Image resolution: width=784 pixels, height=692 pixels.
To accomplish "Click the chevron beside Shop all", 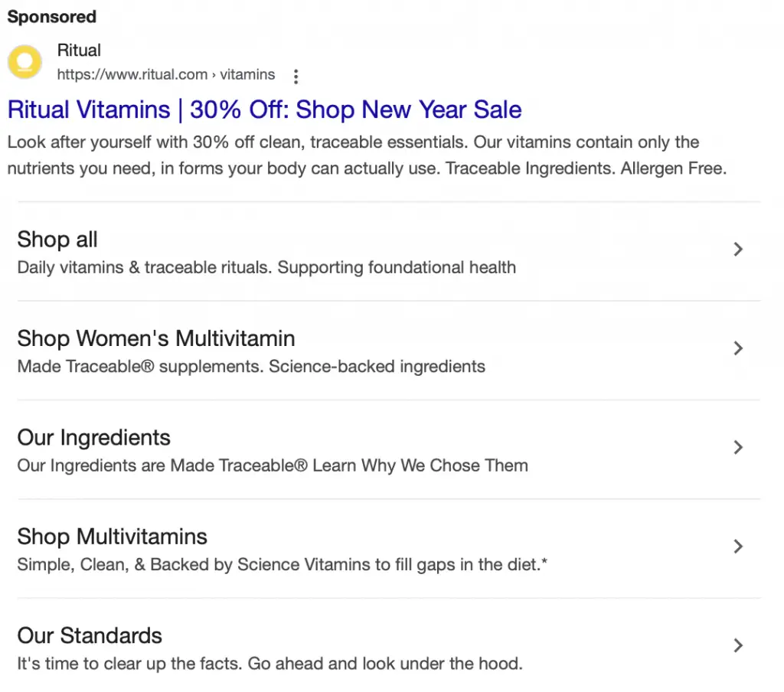I will 737,249.
